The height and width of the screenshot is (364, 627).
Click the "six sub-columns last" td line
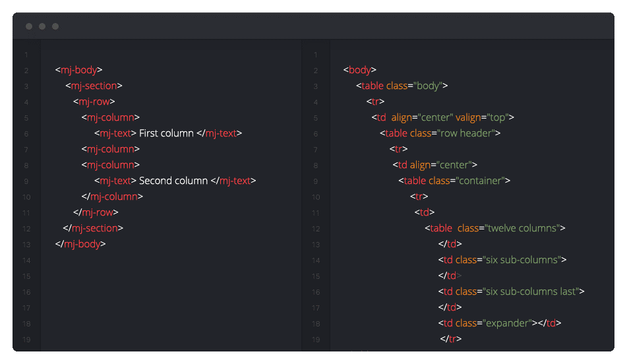(511, 291)
